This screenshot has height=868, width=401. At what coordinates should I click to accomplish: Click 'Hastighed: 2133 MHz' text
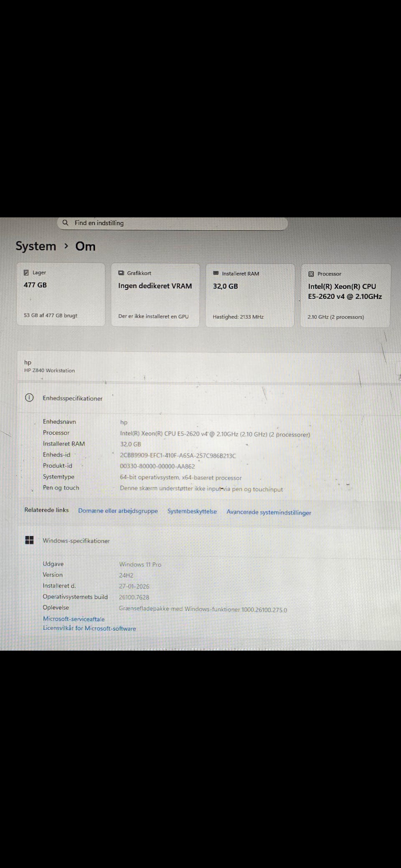click(x=238, y=317)
